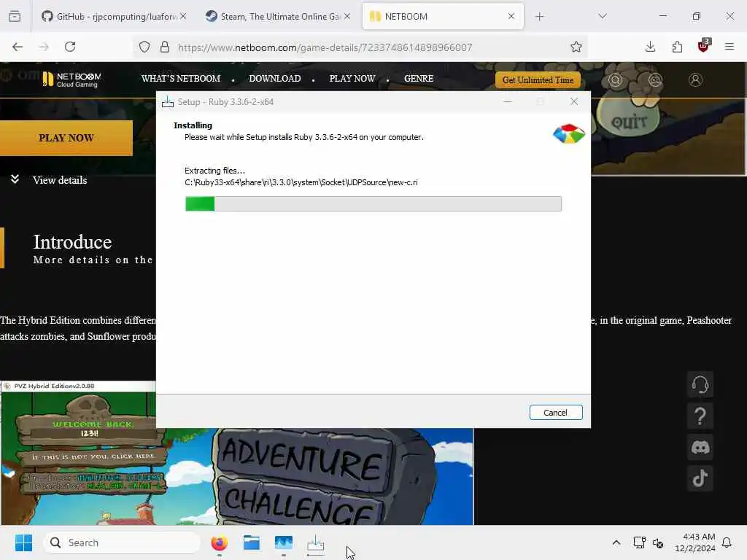Close the GitHub tab

183,16
